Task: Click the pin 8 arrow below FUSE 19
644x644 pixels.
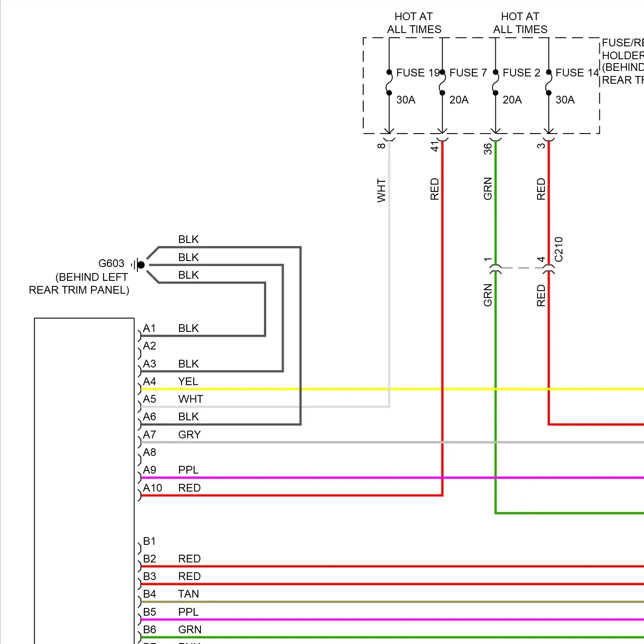Action: [389, 132]
